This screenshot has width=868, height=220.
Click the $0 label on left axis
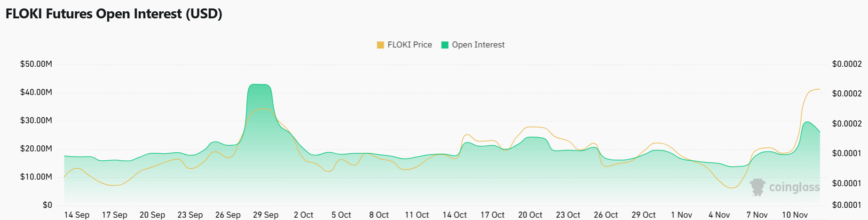pyautogui.click(x=47, y=205)
